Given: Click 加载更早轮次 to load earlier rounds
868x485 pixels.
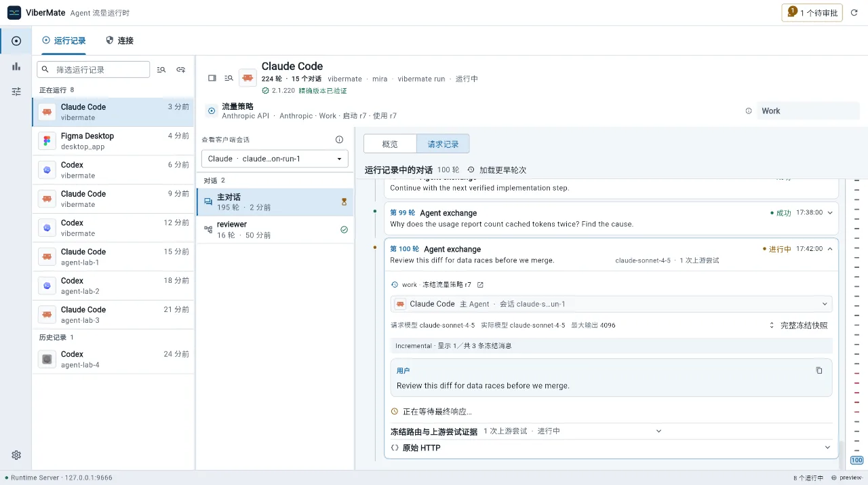Looking at the screenshot, I should [x=497, y=170].
